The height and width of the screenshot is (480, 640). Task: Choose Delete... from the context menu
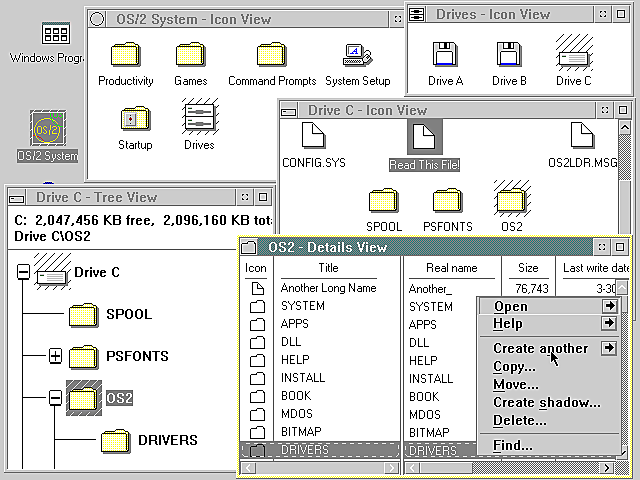520,420
